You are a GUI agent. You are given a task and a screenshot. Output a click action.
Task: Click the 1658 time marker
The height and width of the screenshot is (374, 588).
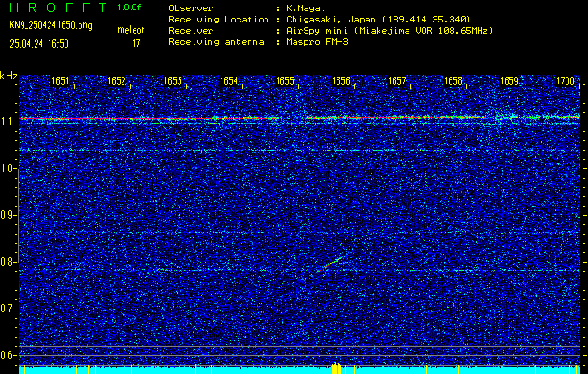(453, 80)
